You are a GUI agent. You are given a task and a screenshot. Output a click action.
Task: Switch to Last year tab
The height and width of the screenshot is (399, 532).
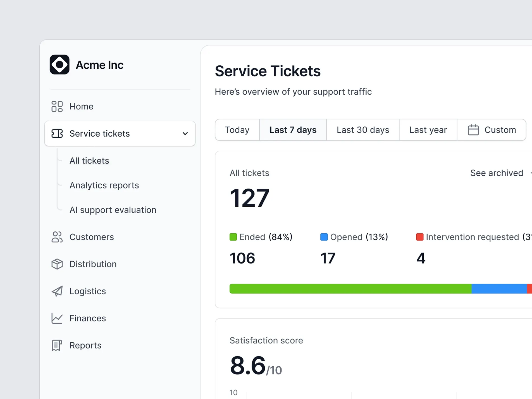(x=428, y=130)
